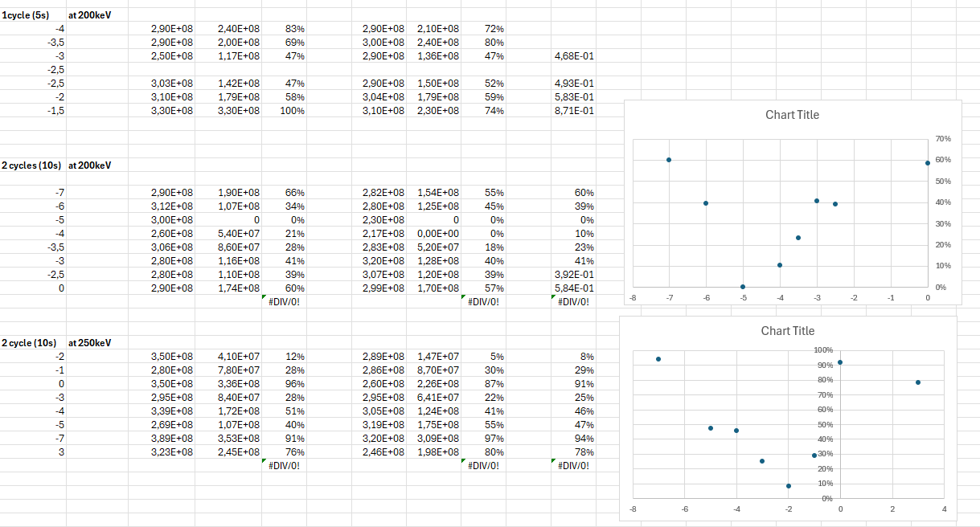Select the 5,83E-01 value
The width and height of the screenshot is (980, 527).
(573, 97)
